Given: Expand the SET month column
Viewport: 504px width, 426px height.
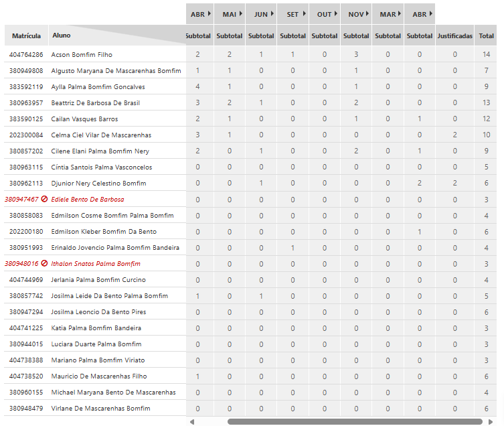Looking at the screenshot, I should point(304,14).
